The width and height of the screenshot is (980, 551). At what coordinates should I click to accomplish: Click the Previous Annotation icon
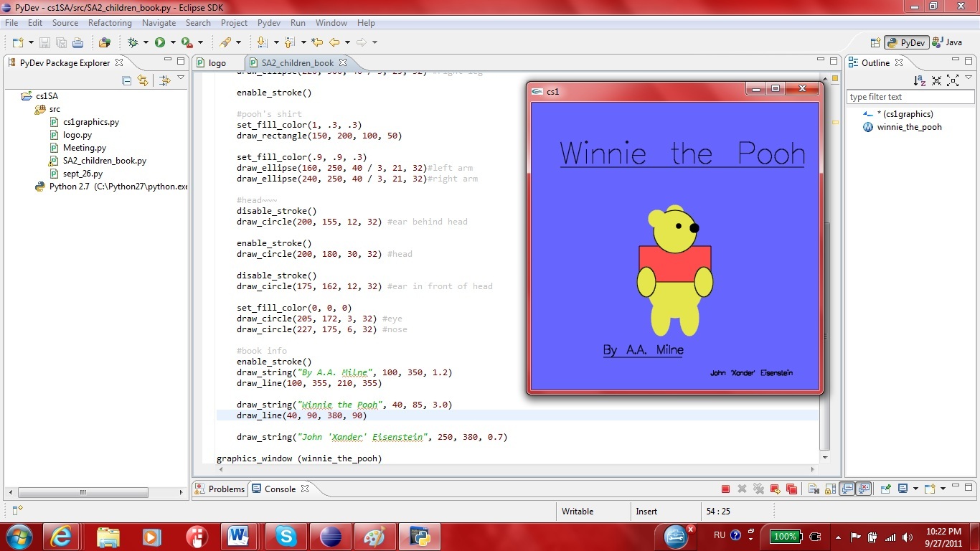(x=290, y=42)
